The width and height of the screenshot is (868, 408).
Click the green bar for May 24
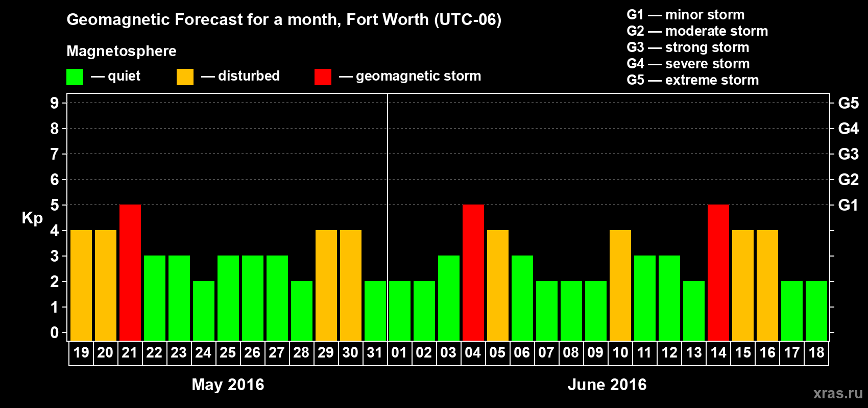coord(204,311)
